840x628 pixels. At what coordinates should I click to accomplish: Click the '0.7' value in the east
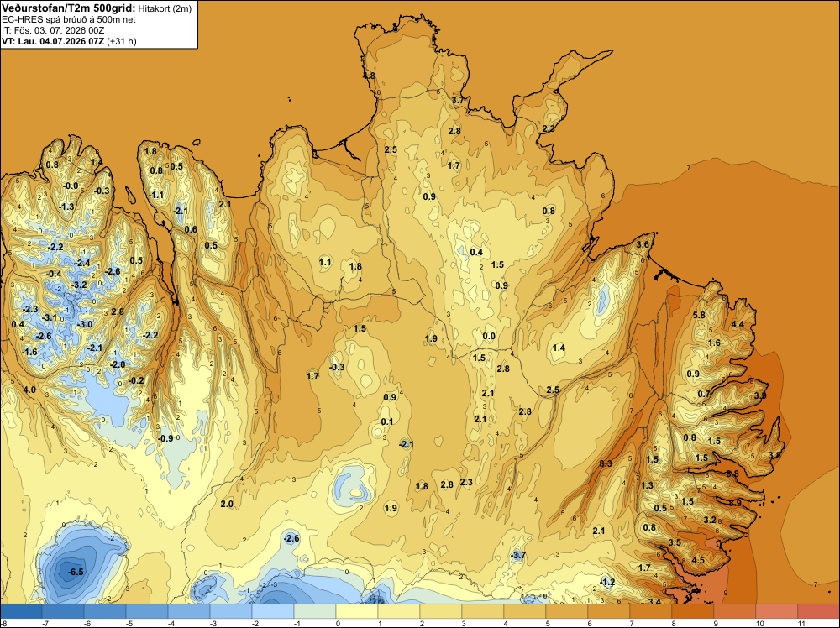pos(703,394)
